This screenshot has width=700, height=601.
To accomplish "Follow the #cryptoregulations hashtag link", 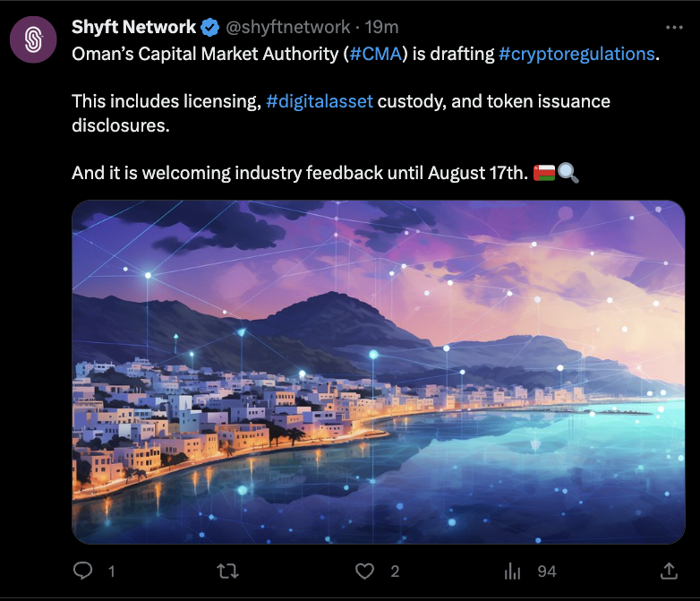I will point(576,54).
